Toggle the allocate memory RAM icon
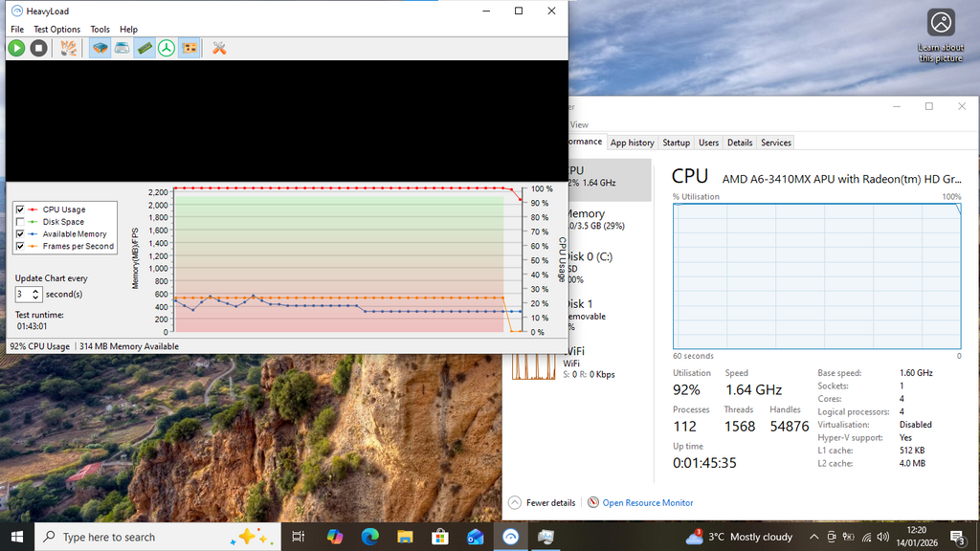Screen dimensions: 980x551 (x=145, y=48)
